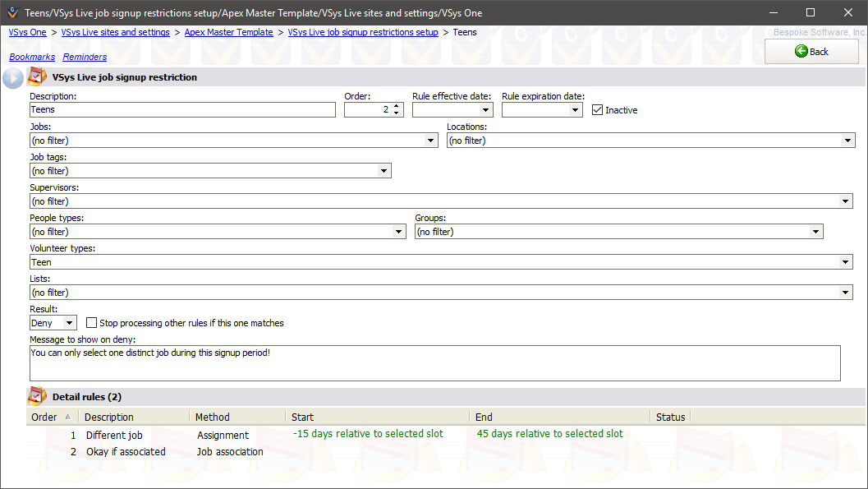Click the green Back arrow icon
This screenshot has width=868, height=489.
(x=801, y=52)
